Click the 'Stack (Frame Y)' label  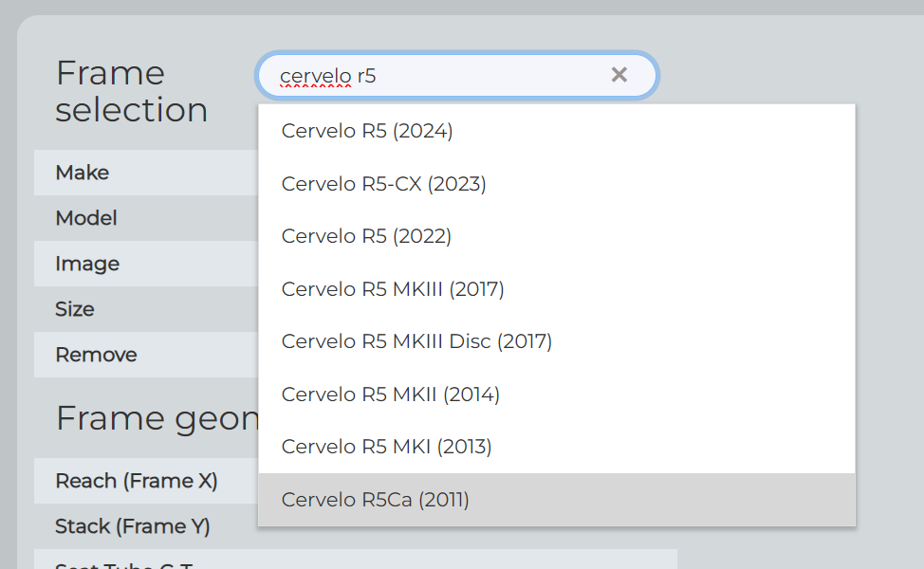pyautogui.click(x=133, y=526)
